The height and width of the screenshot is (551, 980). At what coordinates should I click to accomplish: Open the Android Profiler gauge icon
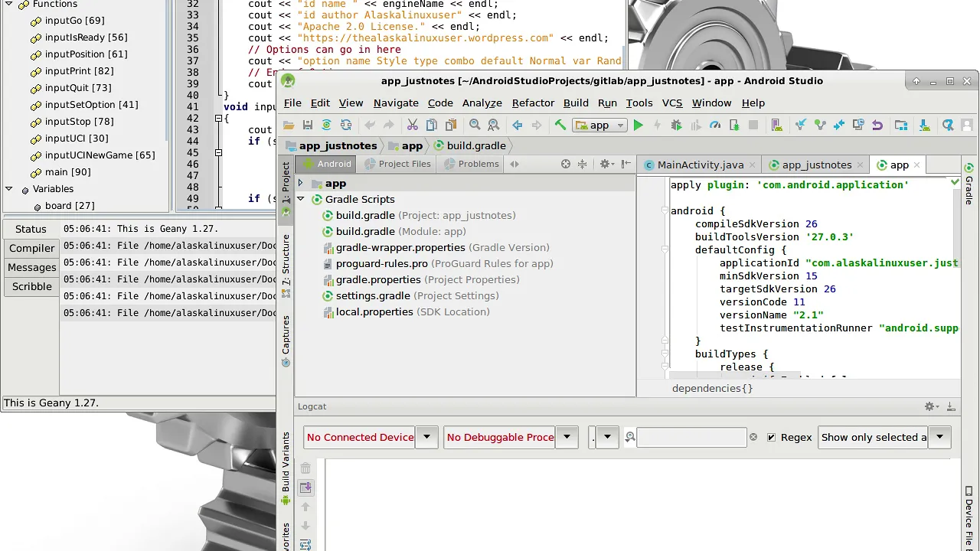coord(715,126)
